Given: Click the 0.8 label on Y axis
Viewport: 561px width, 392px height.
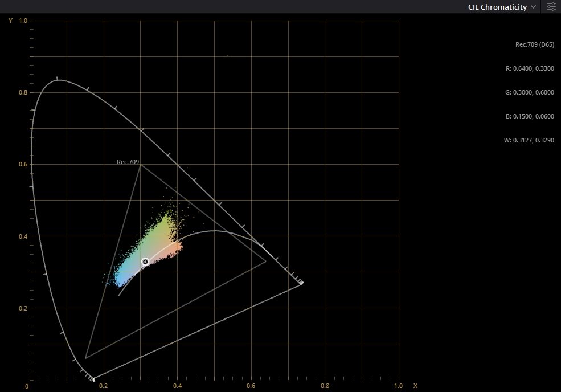Looking at the screenshot, I should pos(23,92).
